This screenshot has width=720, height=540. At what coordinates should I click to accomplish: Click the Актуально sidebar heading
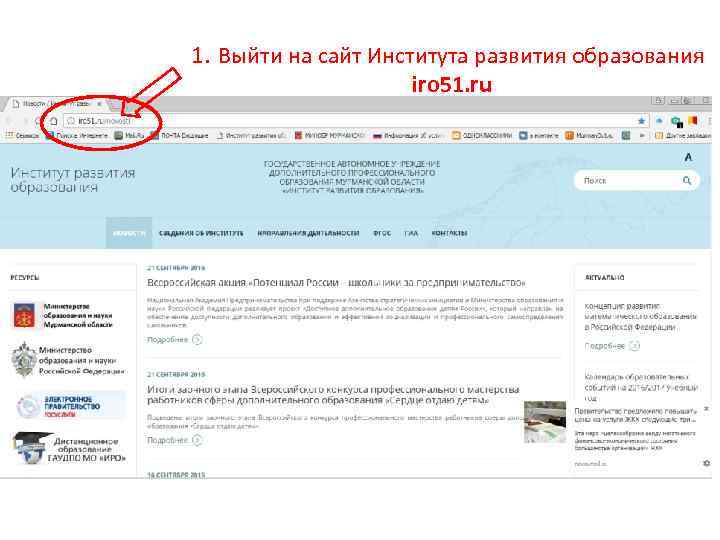coord(604,277)
